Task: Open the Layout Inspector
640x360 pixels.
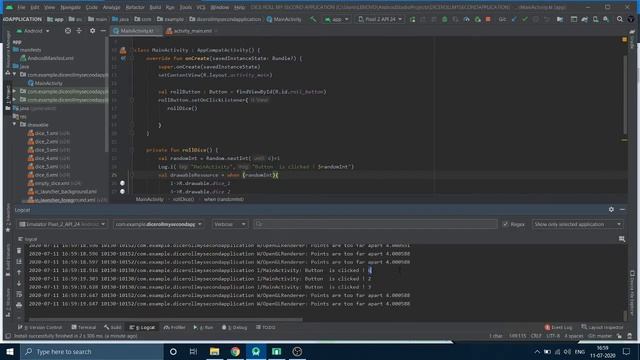Action: (x=602, y=327)
